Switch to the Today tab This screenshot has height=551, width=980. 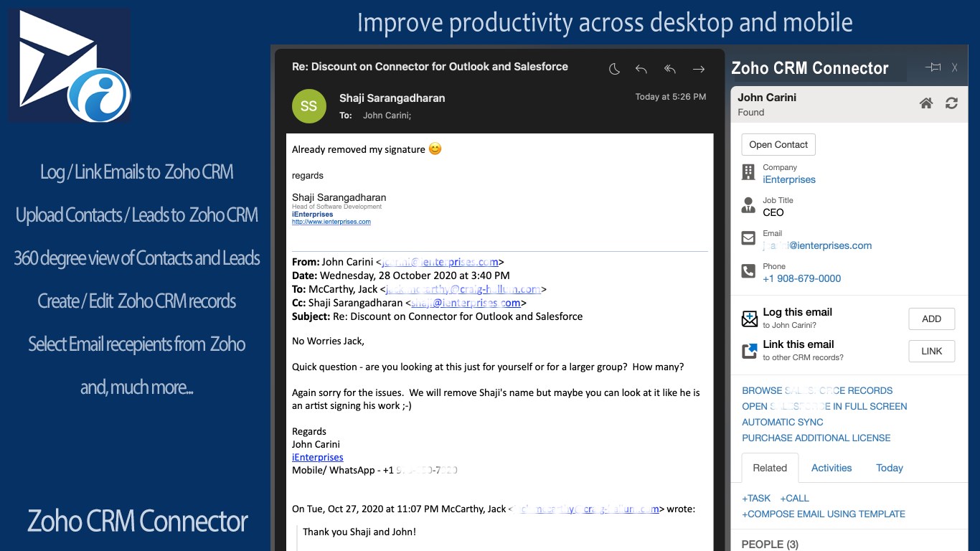click(x=890, y=468)
